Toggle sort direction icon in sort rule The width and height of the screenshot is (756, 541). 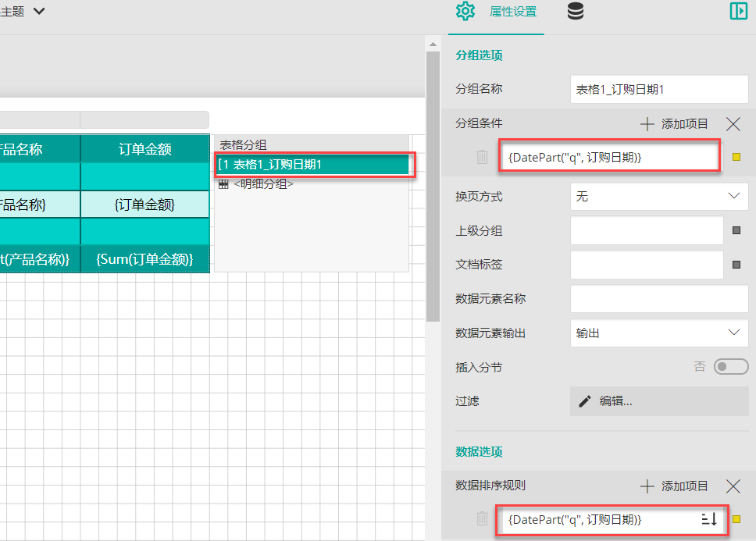point(709,519)
